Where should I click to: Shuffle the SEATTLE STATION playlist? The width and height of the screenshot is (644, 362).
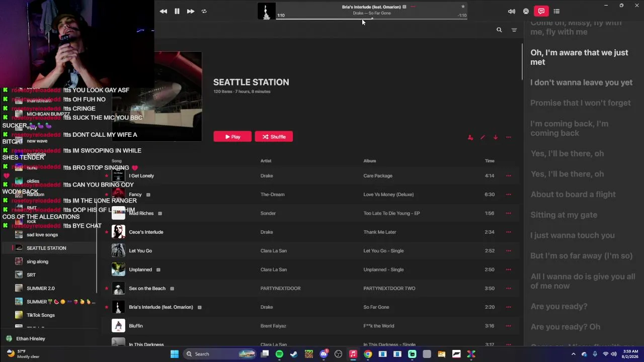[x=274, y=137]
